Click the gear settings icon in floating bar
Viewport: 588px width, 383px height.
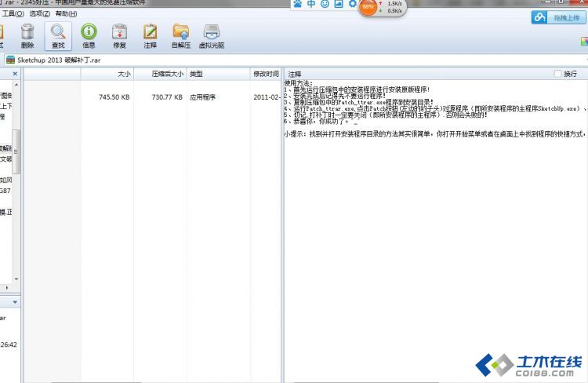click(x=353, y=4)
